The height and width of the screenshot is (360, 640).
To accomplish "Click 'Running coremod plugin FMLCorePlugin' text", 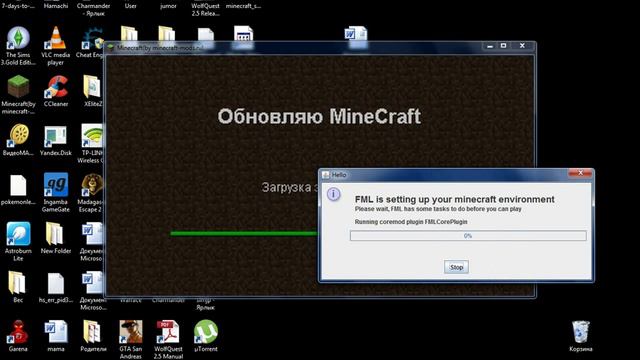I will pos(411,222).
